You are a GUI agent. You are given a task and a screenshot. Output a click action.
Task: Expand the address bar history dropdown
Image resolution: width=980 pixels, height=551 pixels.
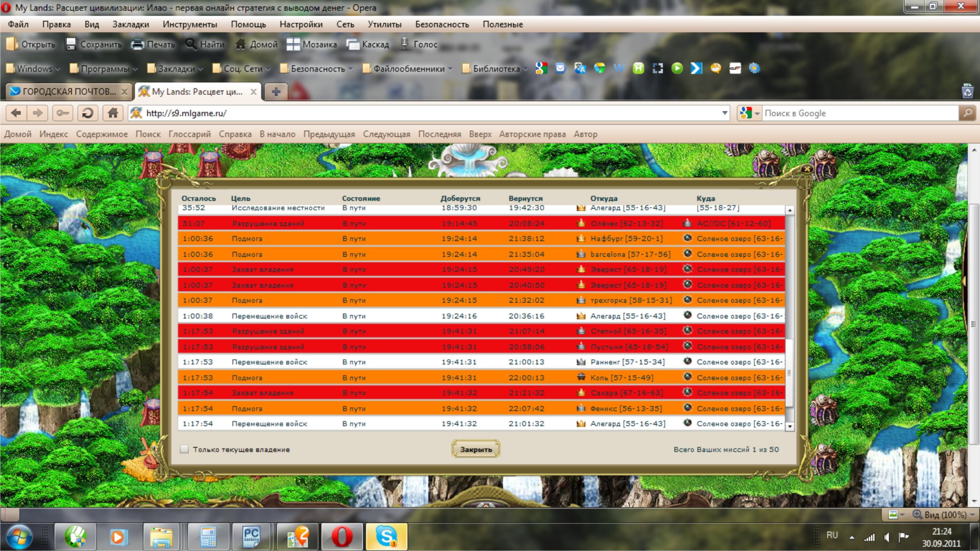click(724, 113)
